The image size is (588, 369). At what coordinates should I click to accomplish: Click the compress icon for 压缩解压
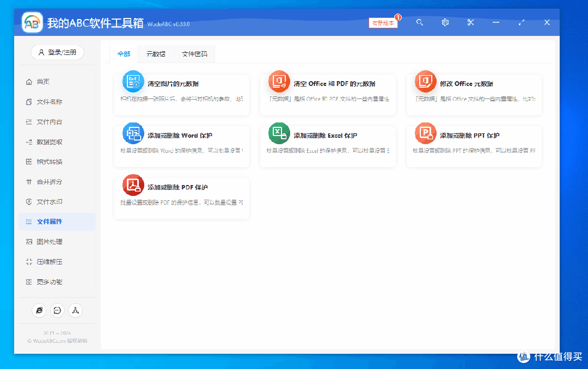click(x=29, y=262)
